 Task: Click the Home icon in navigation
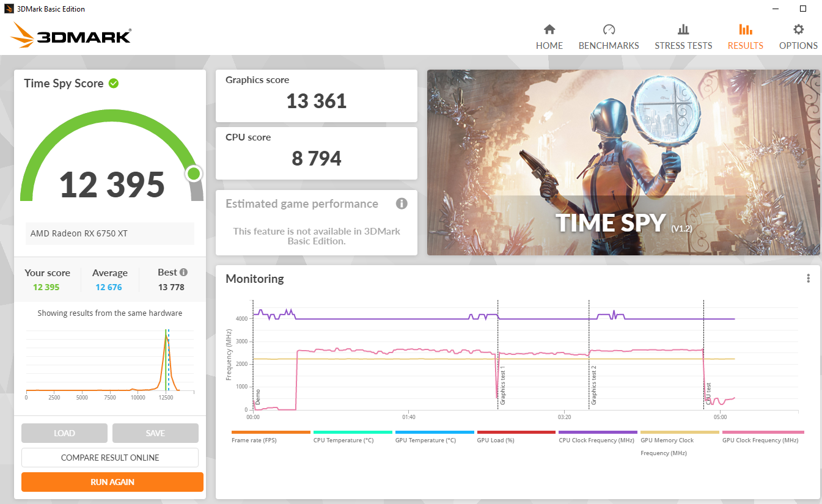[x=549, y=30]
